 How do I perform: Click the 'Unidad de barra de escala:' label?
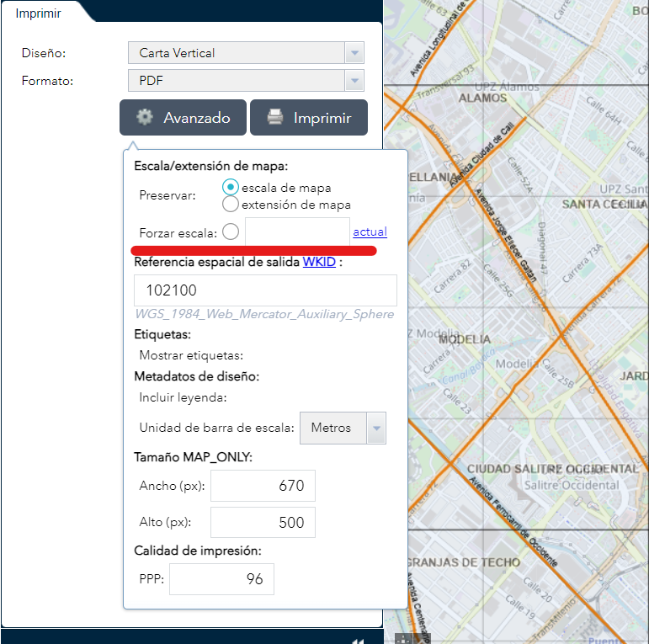point(216,428)
